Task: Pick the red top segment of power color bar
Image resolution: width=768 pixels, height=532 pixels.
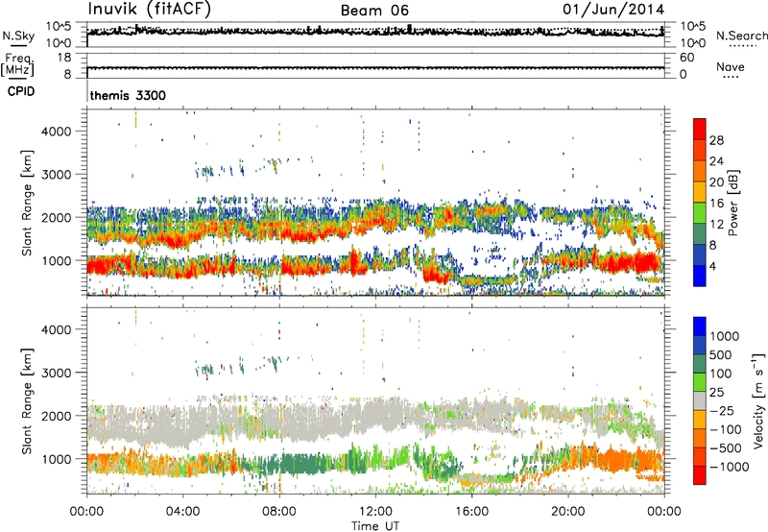Action: [700, 129]
